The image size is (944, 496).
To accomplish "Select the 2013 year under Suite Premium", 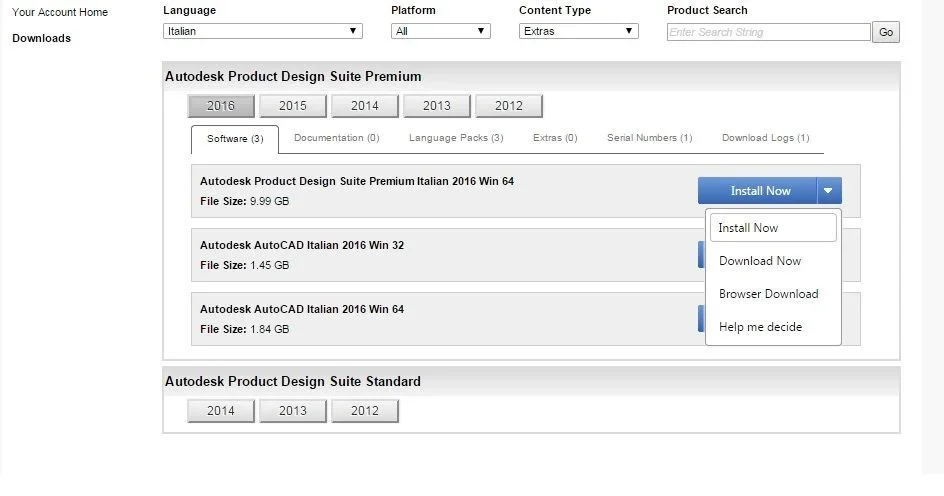I will (x=436, y=106).
